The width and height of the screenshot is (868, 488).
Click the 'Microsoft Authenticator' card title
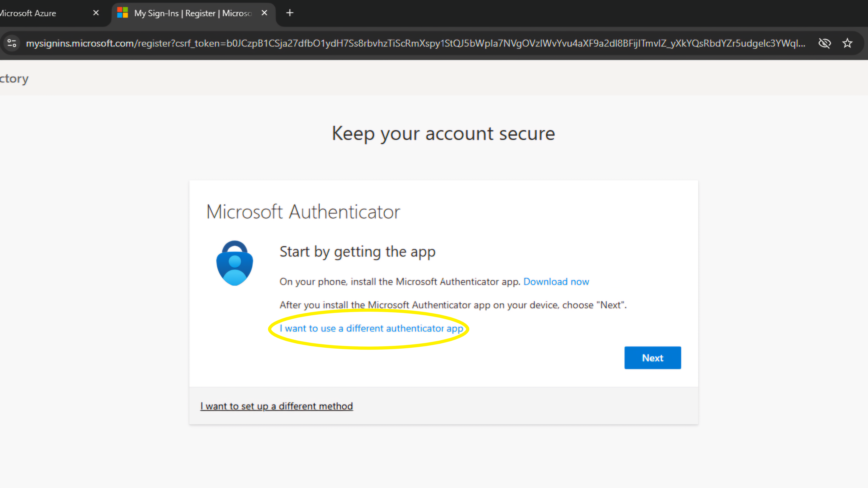coord(303,212)
